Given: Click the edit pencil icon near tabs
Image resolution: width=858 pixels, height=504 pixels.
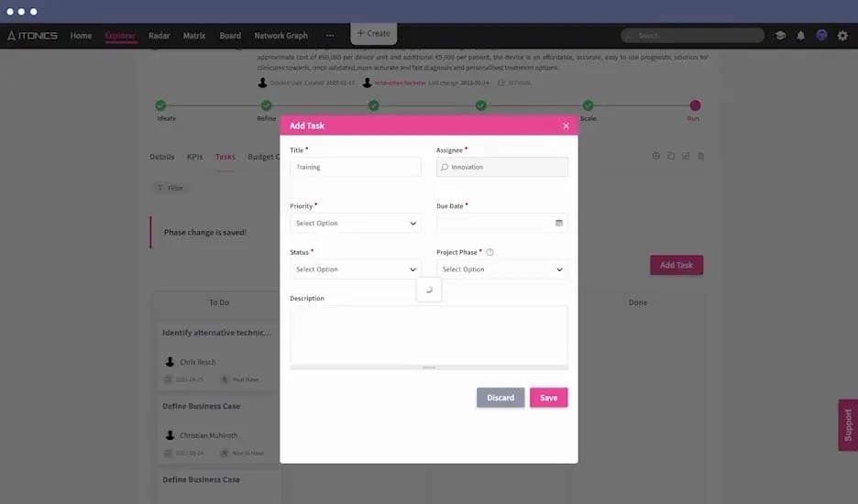Looking at the screenshot, I should 686,156.
